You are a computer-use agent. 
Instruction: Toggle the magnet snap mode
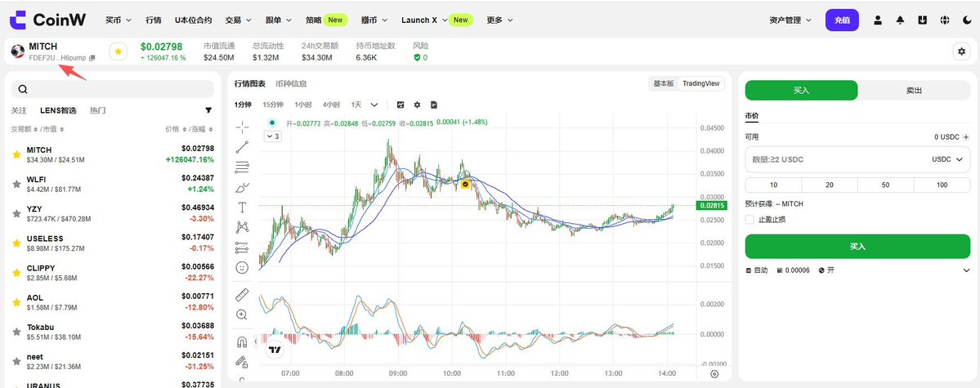tap(242, 341)
